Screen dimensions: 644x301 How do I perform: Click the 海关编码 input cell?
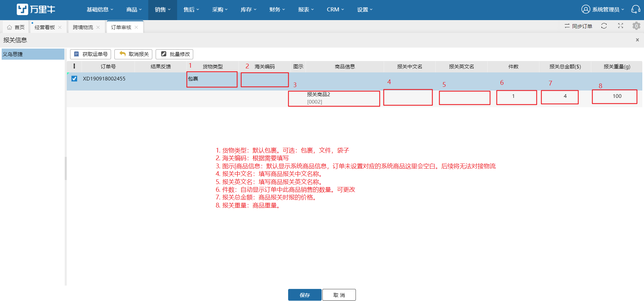click(265, 80)
